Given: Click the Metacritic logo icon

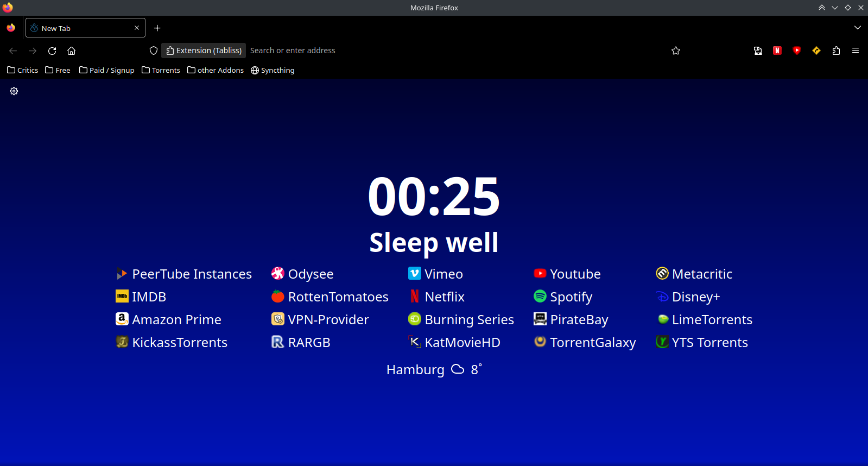Looking at the screenshot, I should [x=662, y=274].
